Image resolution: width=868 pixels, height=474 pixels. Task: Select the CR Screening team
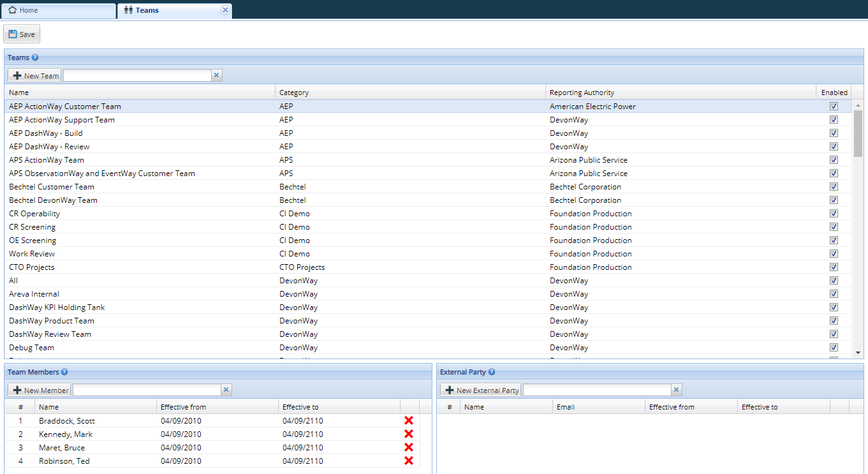click(x=429, y=227)
